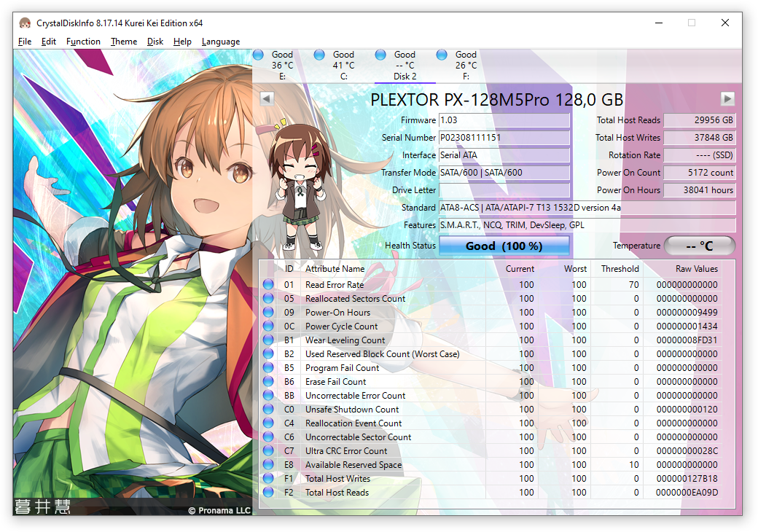
Task: Click the status orb for drive E:
Action: pyautogui.click(x=258, y=55)
